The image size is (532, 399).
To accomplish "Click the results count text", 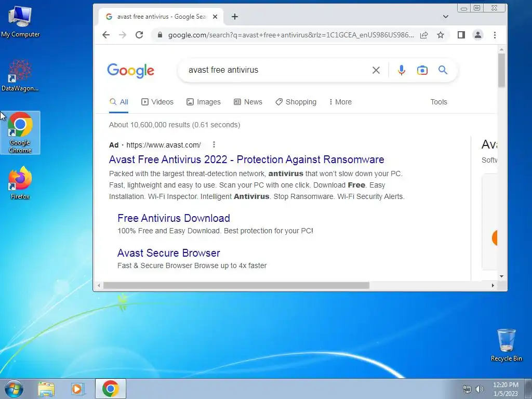I will pos(175,125).
